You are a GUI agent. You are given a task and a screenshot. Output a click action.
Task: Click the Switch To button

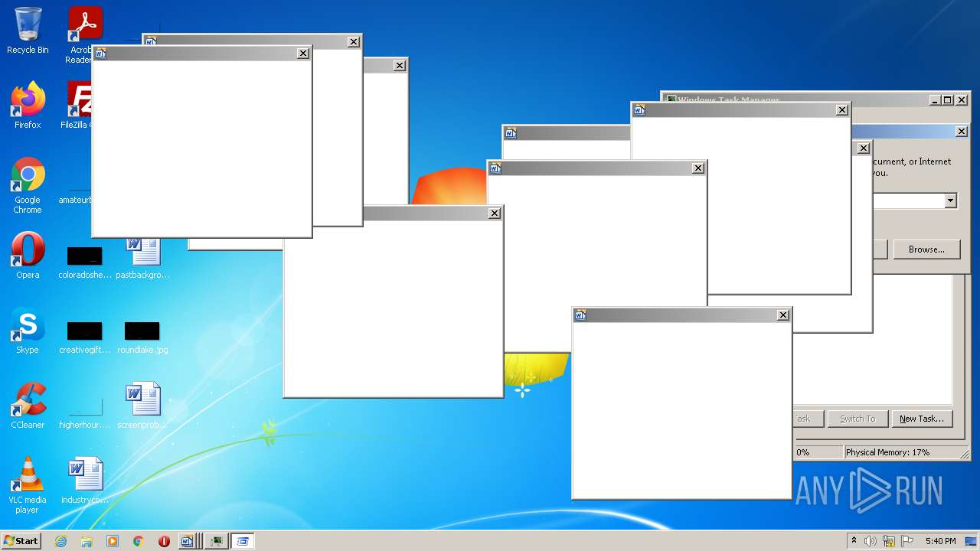point(857,419)
